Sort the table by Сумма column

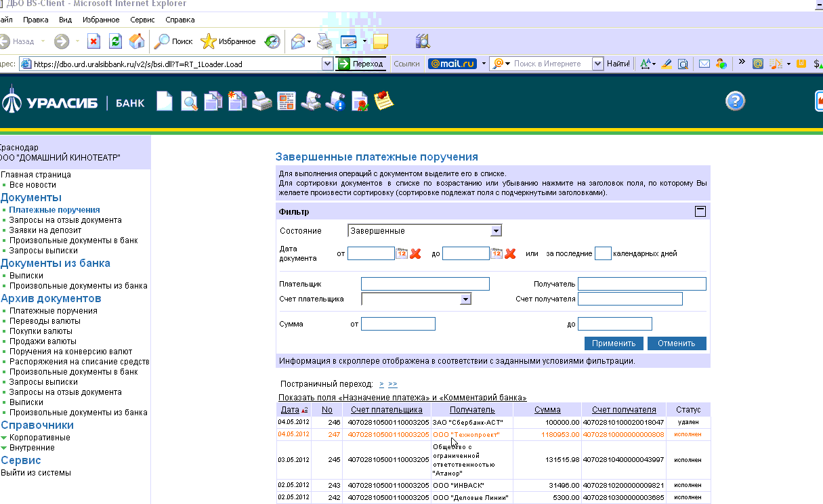tap(547, 410)
